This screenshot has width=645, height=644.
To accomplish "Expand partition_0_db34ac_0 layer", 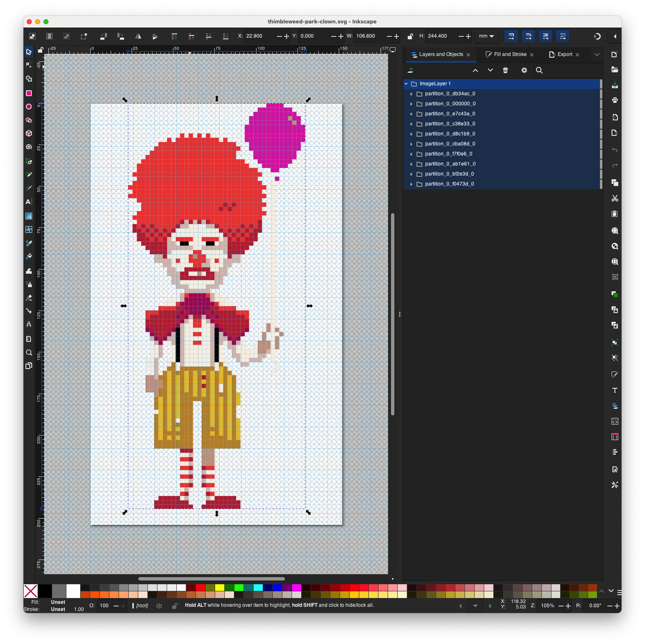I will coord(411,94).
